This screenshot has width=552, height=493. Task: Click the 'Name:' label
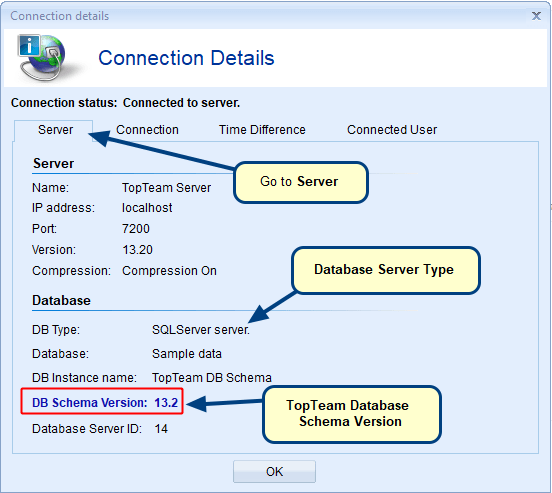point(50,188)
